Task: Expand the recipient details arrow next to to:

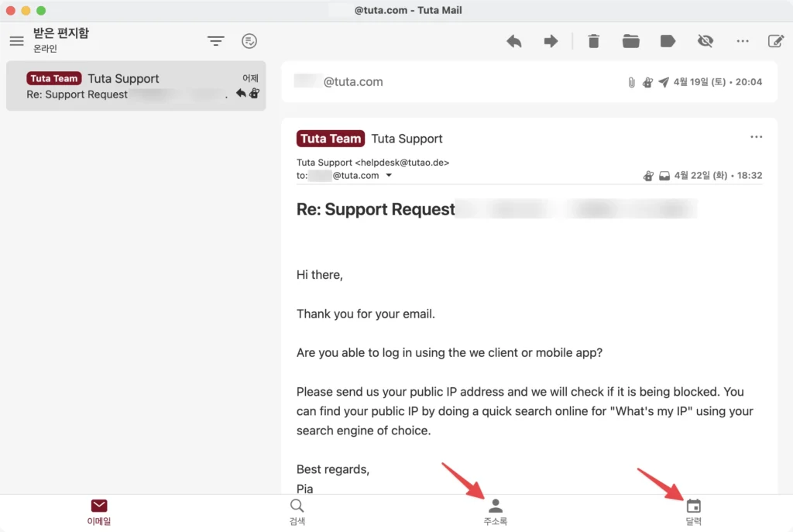Action: [x=389, y=176]
